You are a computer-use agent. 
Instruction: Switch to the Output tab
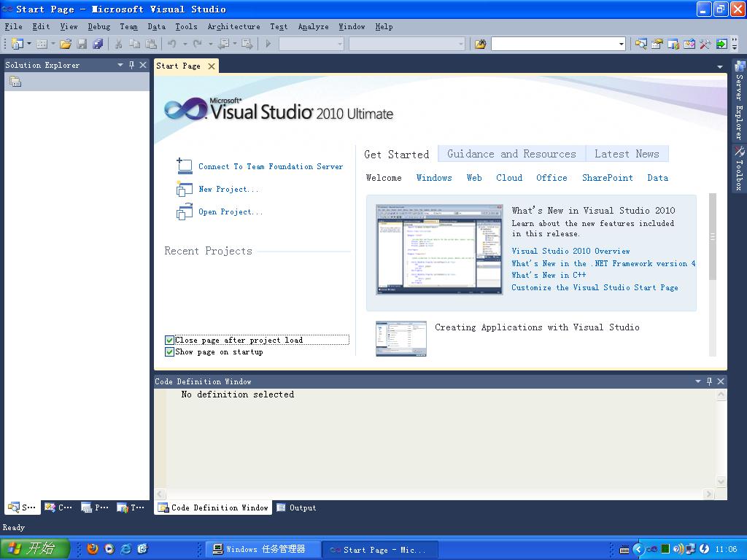click(x=297, y=507)
